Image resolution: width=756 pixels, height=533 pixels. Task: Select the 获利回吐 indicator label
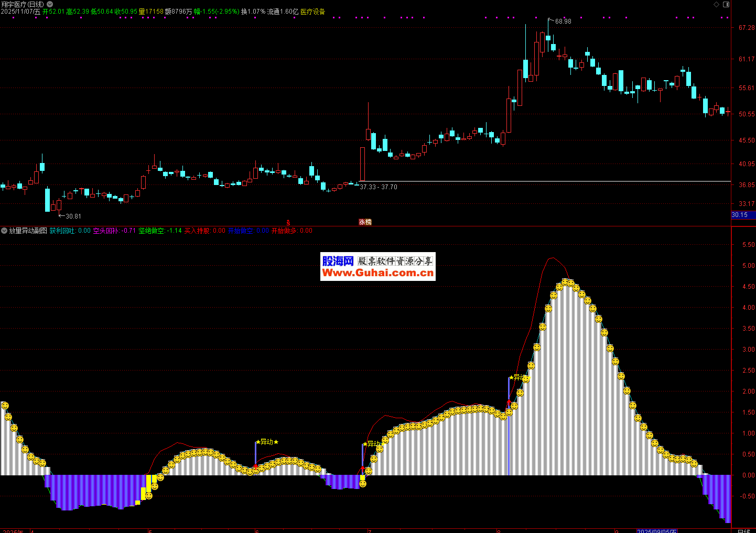click(x=62, y=231)
